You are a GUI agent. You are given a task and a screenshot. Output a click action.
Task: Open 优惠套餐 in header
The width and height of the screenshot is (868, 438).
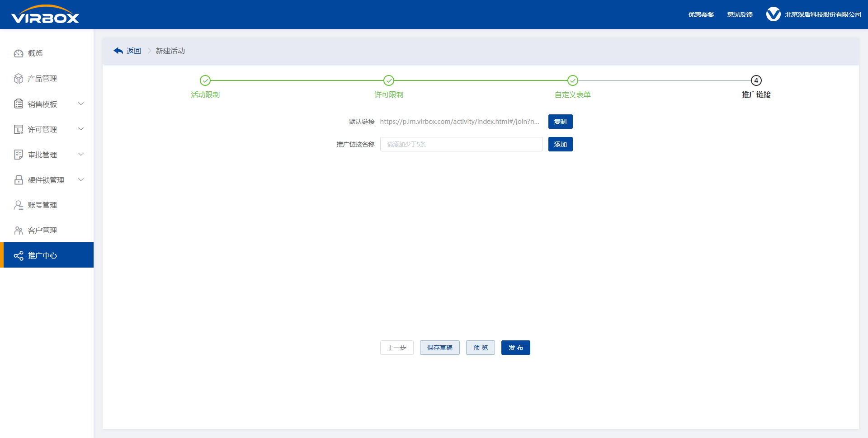(701, 14)
